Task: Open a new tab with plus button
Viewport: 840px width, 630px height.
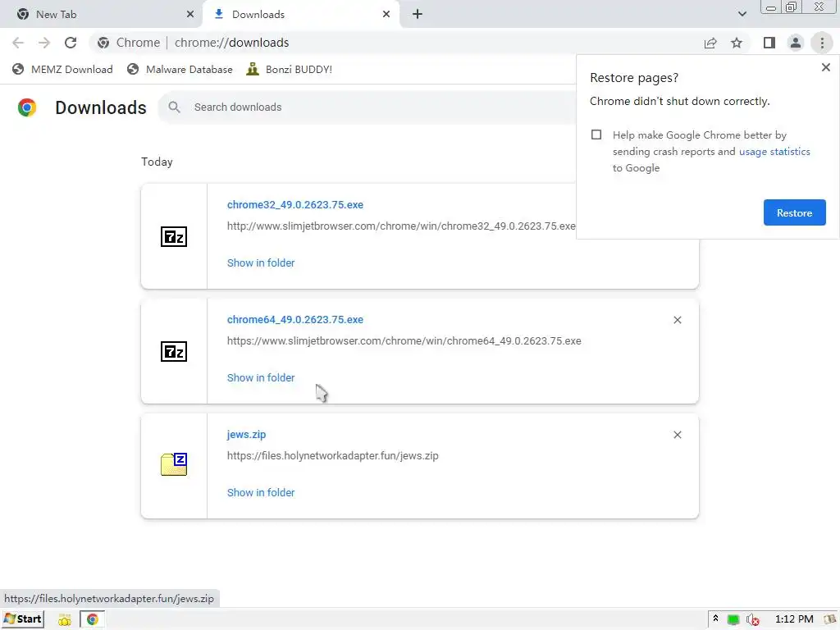Action: pos(418,15)
